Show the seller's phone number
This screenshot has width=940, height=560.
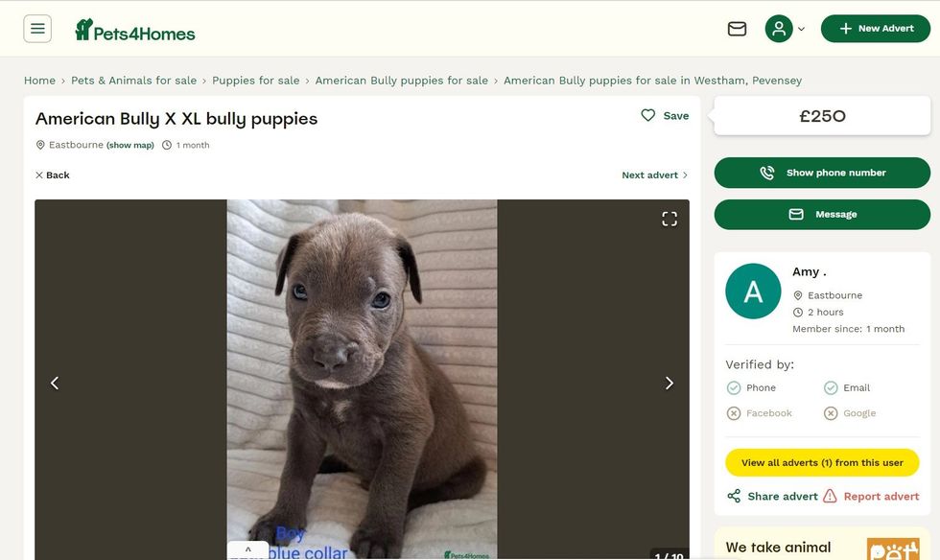click(x=822, y=173)
